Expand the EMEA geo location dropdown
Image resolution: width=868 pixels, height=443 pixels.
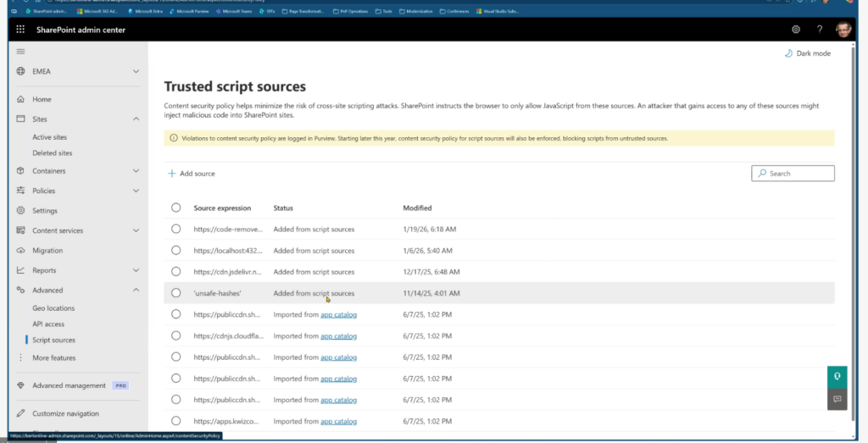(136, 72)
